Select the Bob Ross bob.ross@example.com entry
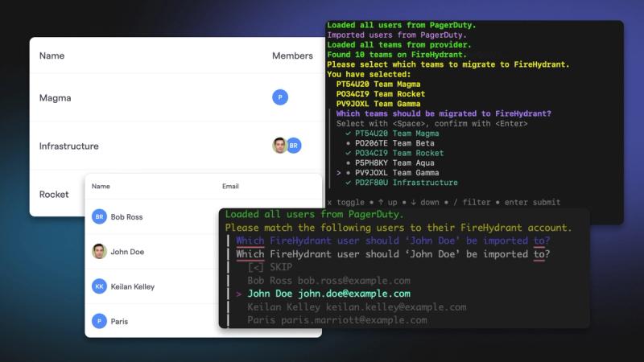The height and width of the screenshot is (362, 644). point(328,281)
